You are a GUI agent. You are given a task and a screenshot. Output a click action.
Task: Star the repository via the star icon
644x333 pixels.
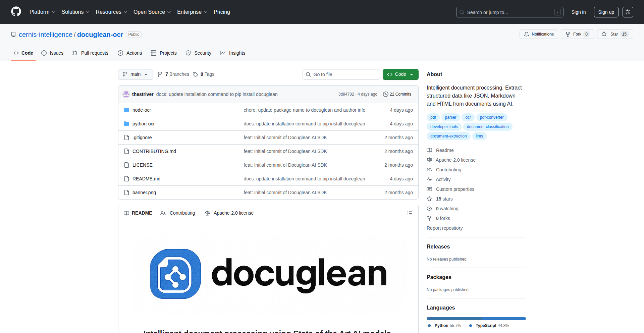pyautogui.click(x=604, y=34)
